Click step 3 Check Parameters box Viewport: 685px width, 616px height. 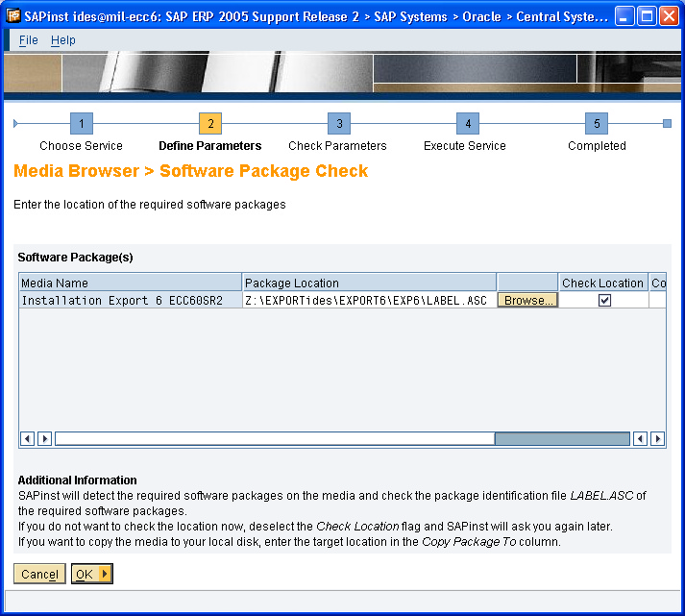[338, 124]
